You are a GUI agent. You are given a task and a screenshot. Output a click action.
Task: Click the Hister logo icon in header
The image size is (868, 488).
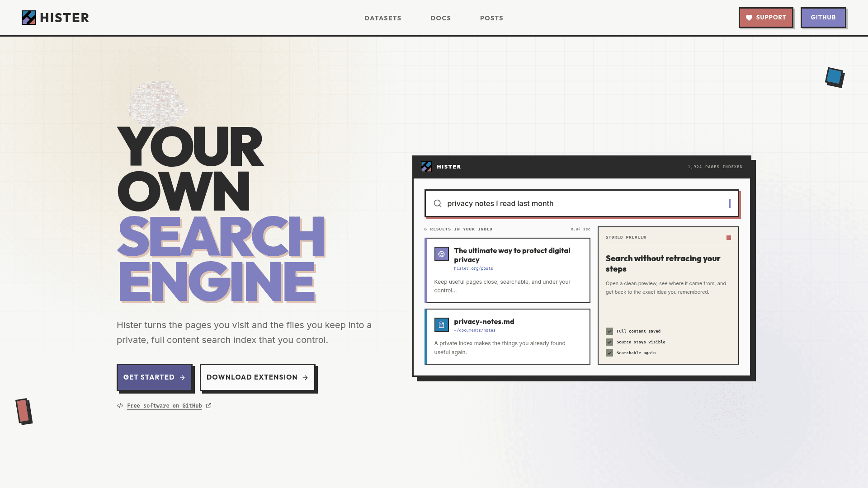click(29, 18)
